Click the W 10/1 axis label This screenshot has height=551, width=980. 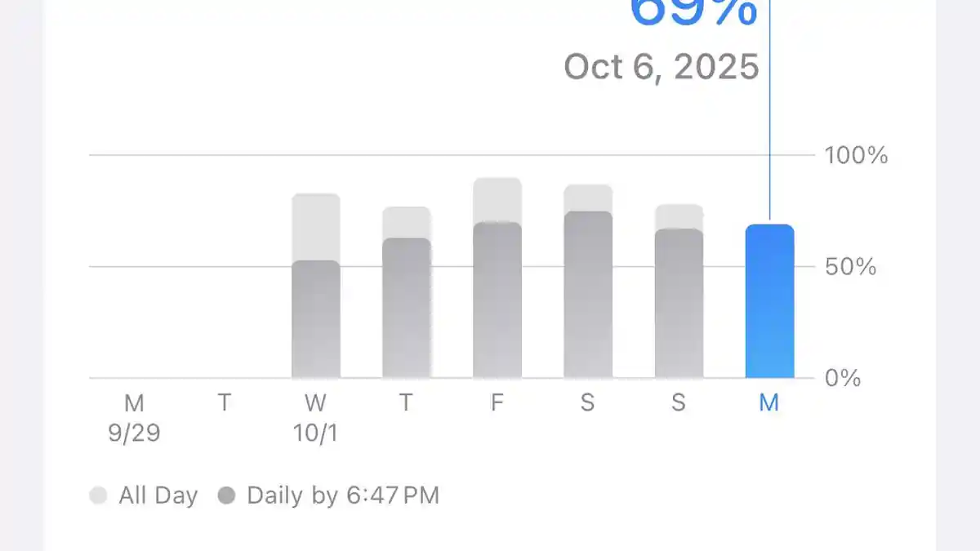click(x=315, y=418)
